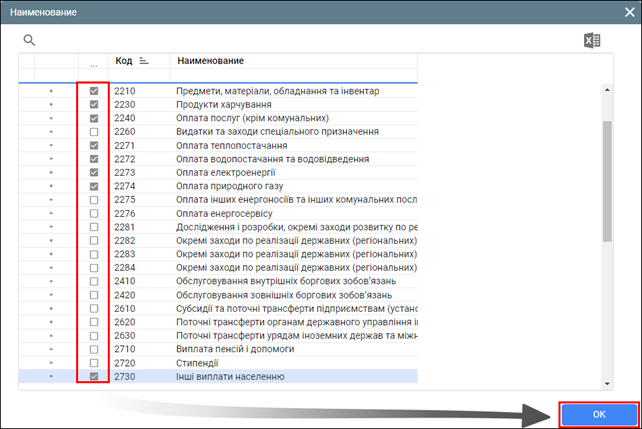The height and width of the screenshot is (429, 642).
Task: Uncheck checkbox for code 2274
Action: pyautogui.click(x=93, y=186)
